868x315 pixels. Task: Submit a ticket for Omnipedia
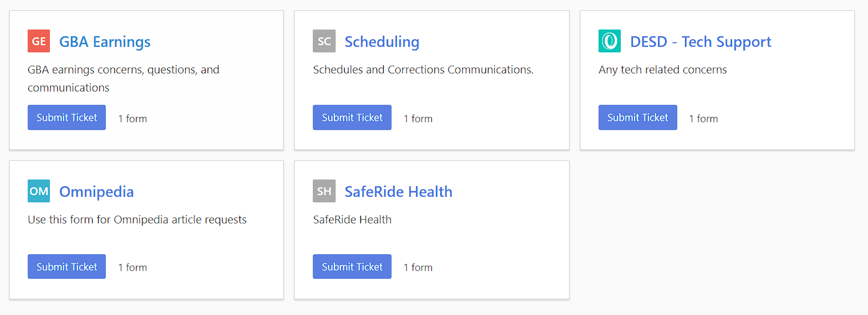67,267
